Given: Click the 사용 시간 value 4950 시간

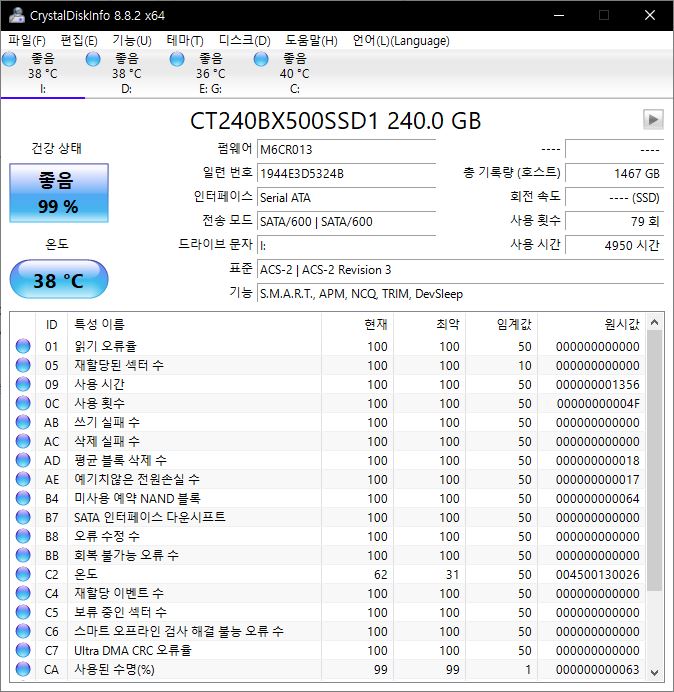Looking at the screenshot, I should click(614, 245).
